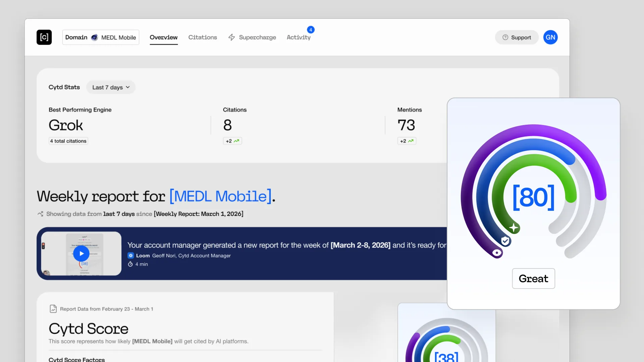Click the [March 2-8, 2026] week text
Screen dimensions: 644x362
click(x=361, y=245)
